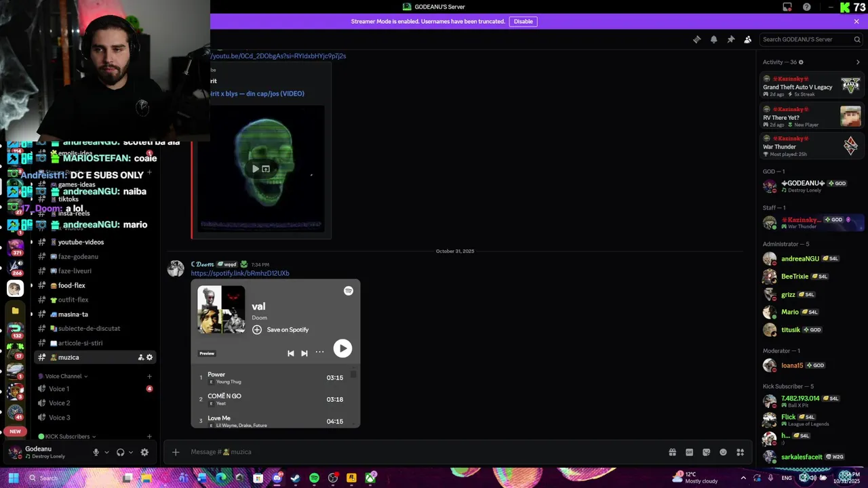868x488 pixels.
Task: Open the masina-ta channel
Action: click(x=95, y=314)
